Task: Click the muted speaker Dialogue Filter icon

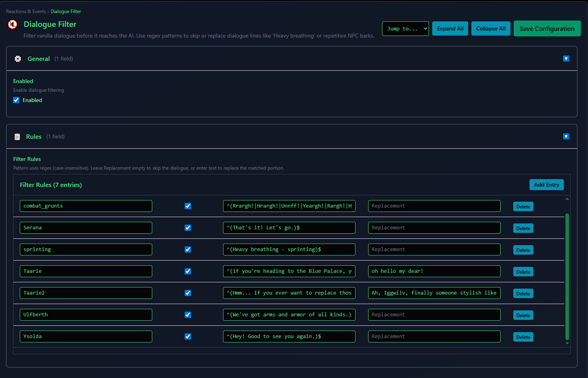Action: click(x=13, y=25)
